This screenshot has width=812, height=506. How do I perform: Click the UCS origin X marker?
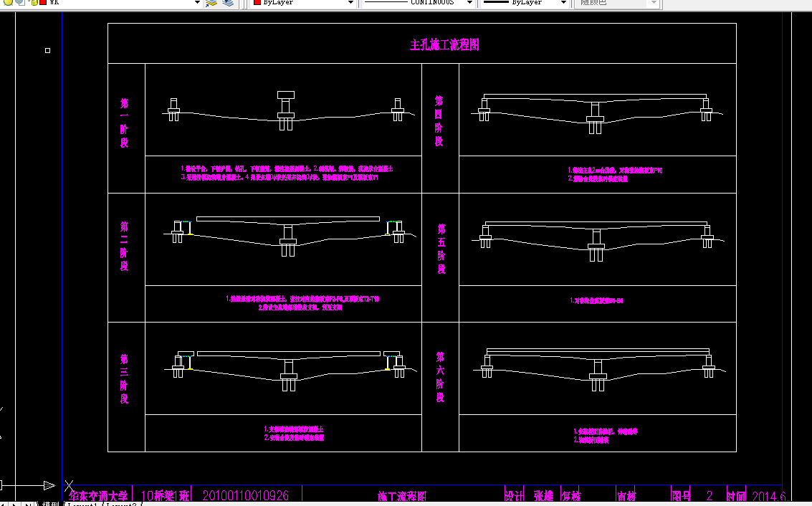pos(69,486)
